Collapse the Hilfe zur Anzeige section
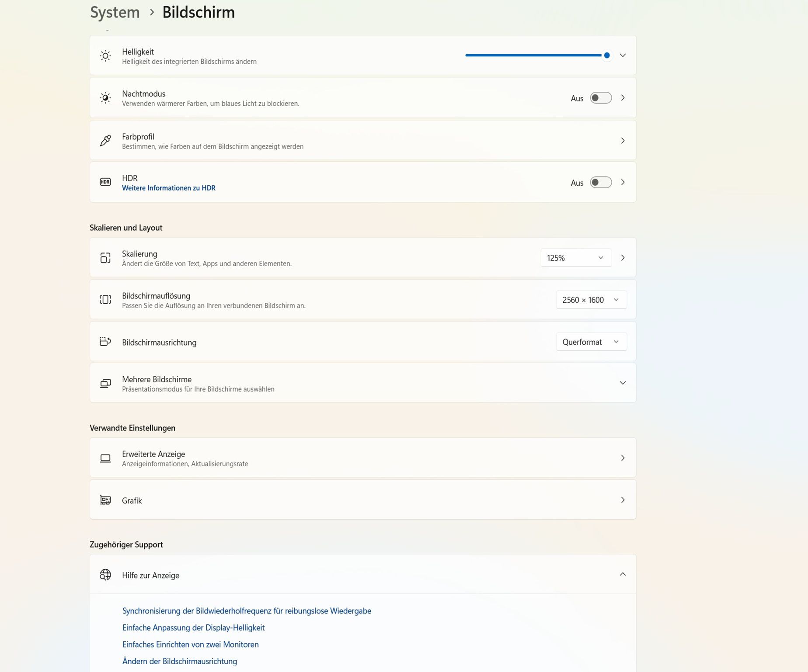808x672 pixels. [x=623, y=575]
